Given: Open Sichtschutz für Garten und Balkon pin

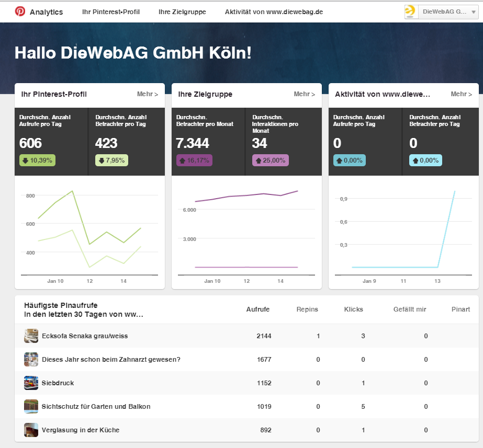Looking at the screenshot, I should click(x=96, y=407).
